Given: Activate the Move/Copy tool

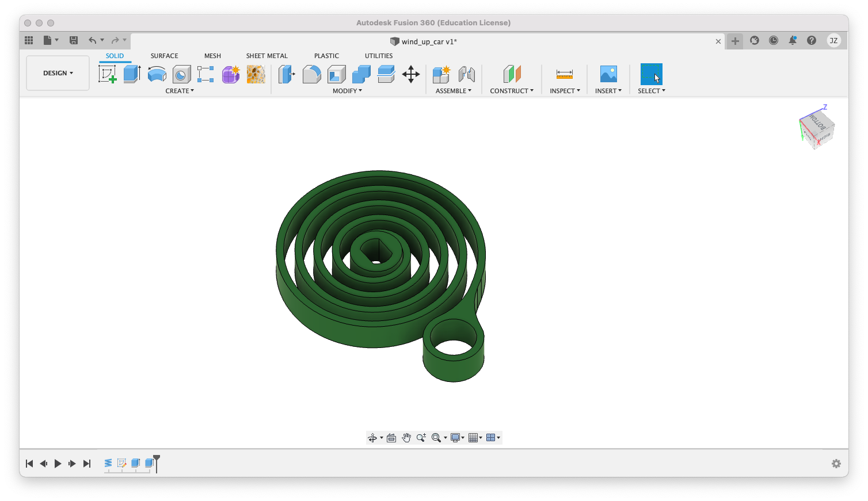Looking at the screenshot, I should click(x=411, y=74).
